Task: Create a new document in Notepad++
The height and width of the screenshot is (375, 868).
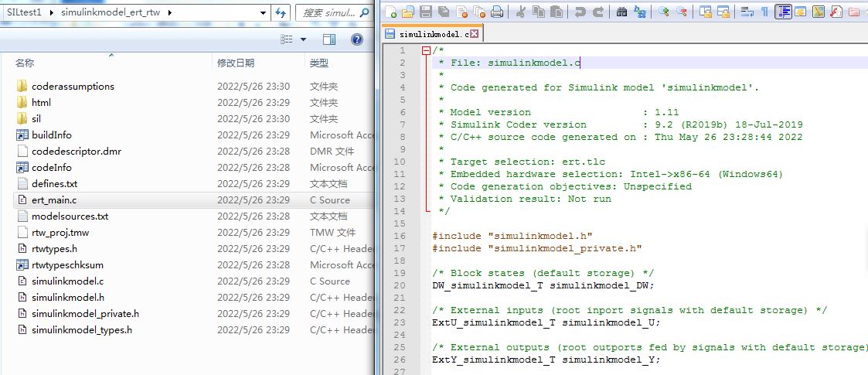Action: tap(391, 11)
